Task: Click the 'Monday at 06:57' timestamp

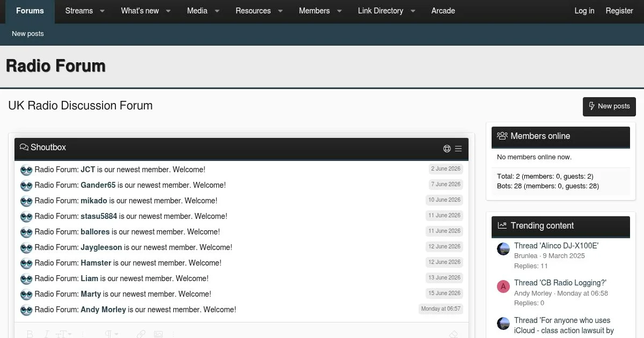Action: pos(441,308)
